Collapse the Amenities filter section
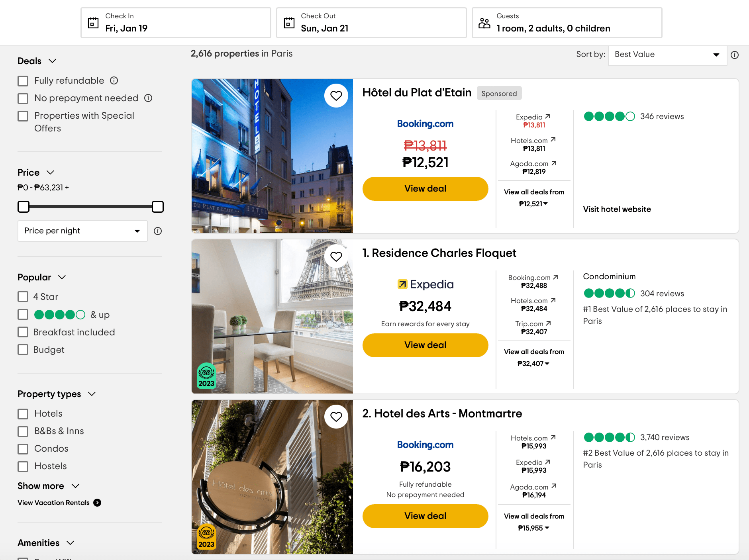 (x=71, y=543)
